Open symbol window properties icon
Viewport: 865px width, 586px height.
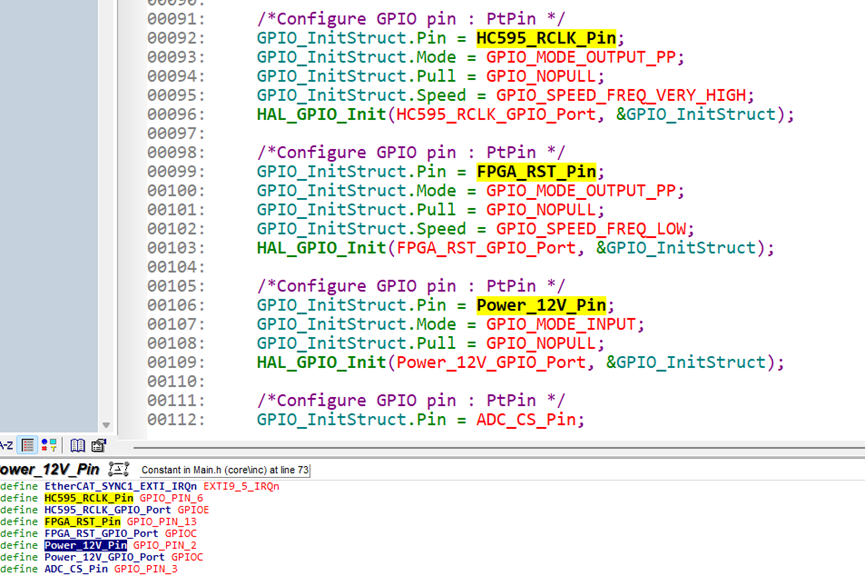tap(99, 445)
